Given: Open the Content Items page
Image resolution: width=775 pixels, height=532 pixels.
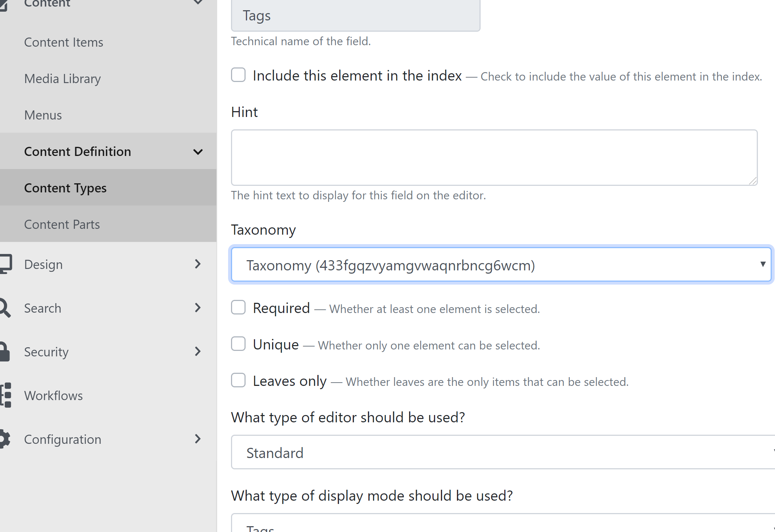Looking at the screenshot, I should [63, 42].
